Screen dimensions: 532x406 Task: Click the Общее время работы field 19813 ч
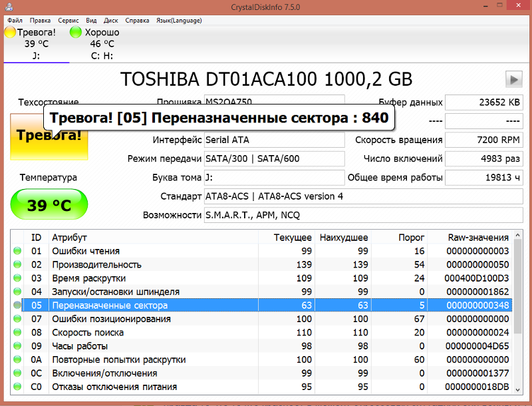tap(484, 177)
